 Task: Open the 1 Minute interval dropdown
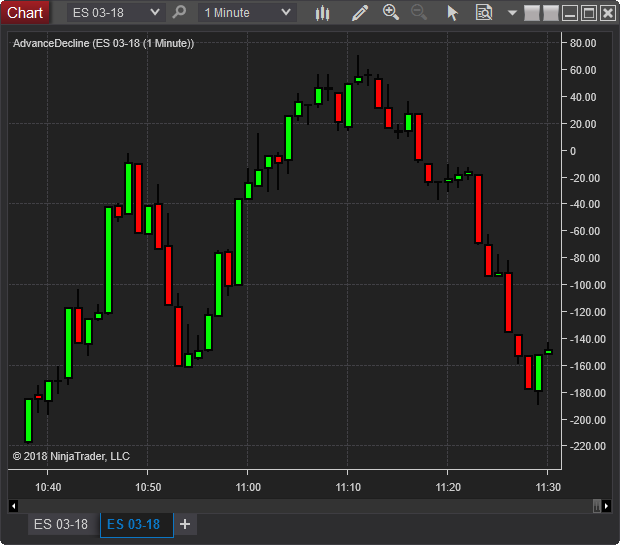coord(247,13)
